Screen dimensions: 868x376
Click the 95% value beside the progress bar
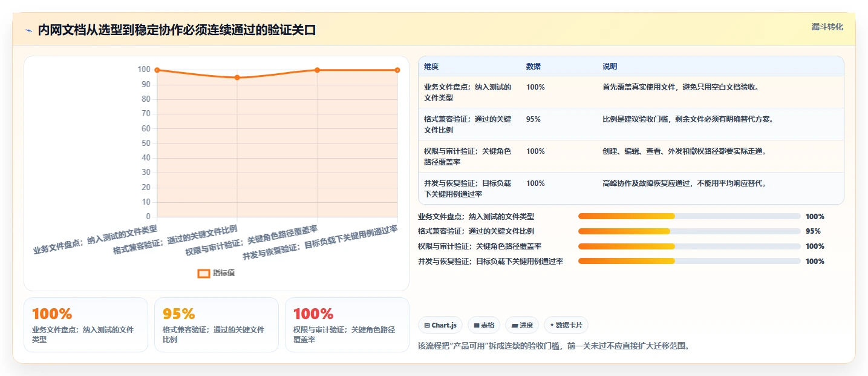(813, 231)
